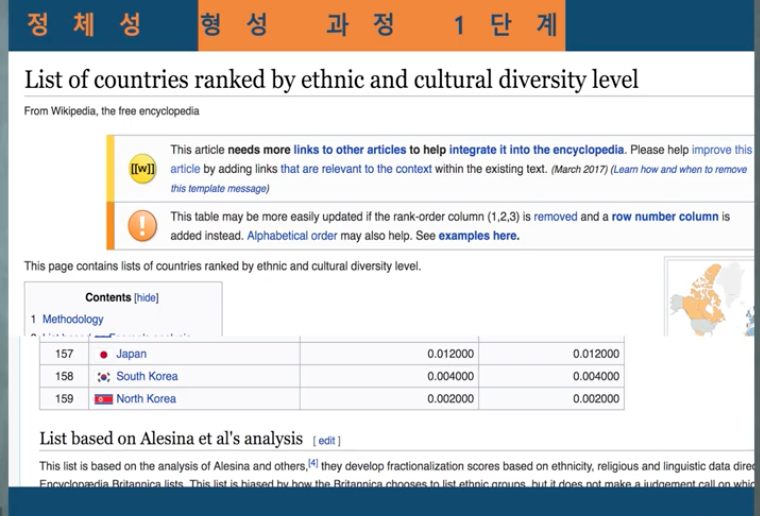This screenshot has width=760, height=516.
Task: Open the South Korea link
Action: coord(147,376)
